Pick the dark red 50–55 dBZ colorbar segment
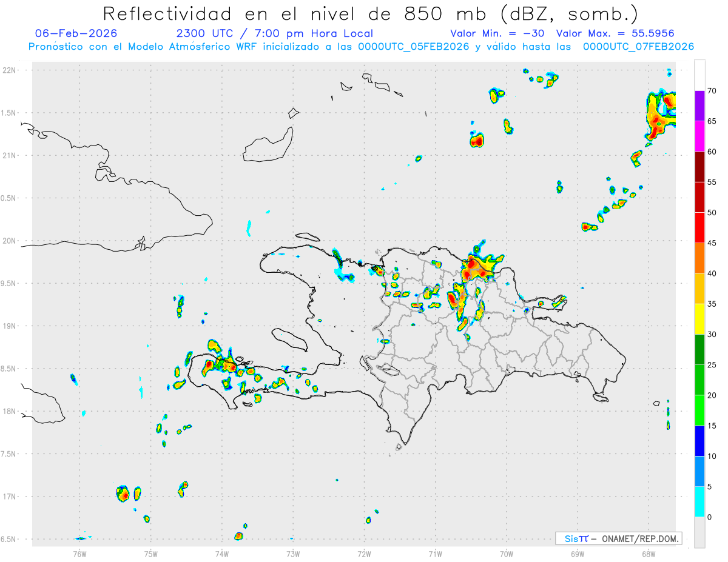 tap(699, 197)
